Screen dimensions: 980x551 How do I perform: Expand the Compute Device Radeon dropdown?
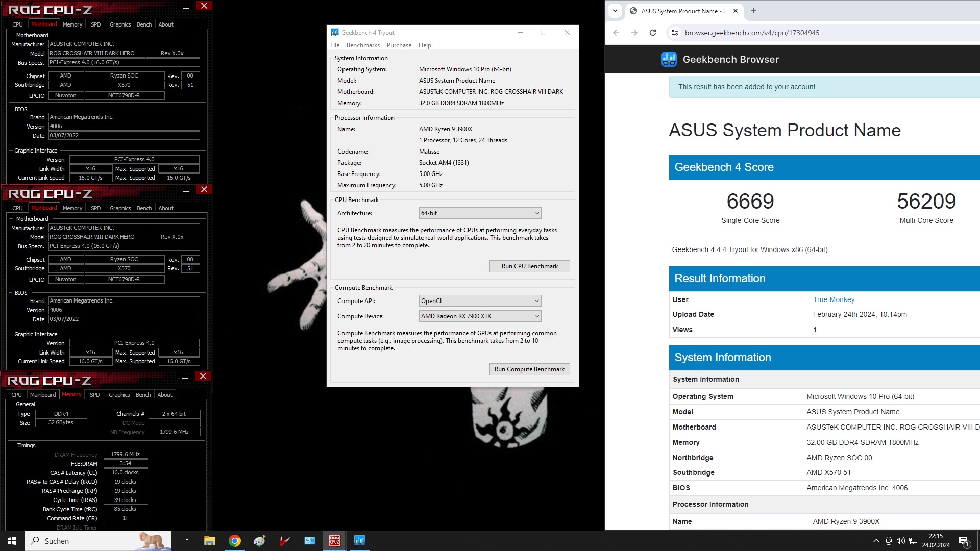[x=480, y=316]
